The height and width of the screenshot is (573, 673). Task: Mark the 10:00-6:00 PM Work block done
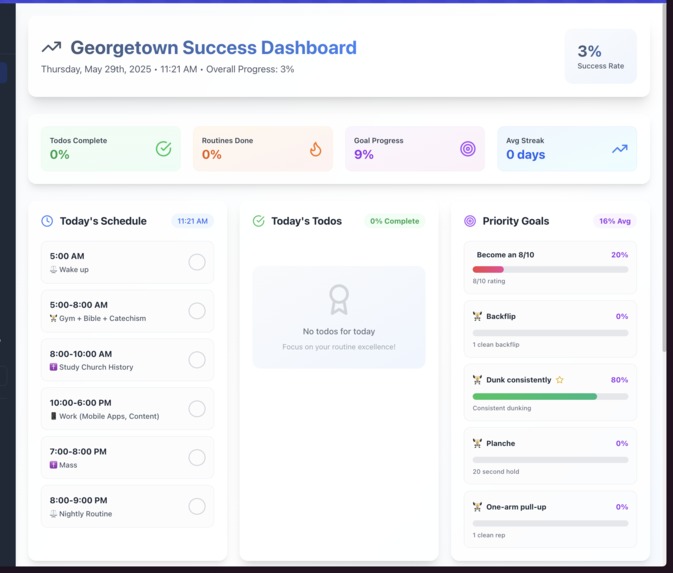(197, 409)
